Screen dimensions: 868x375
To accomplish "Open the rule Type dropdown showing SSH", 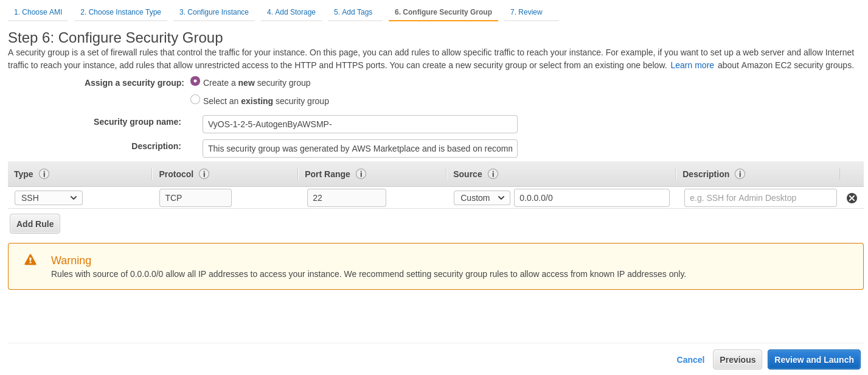I will pos(48,197).
